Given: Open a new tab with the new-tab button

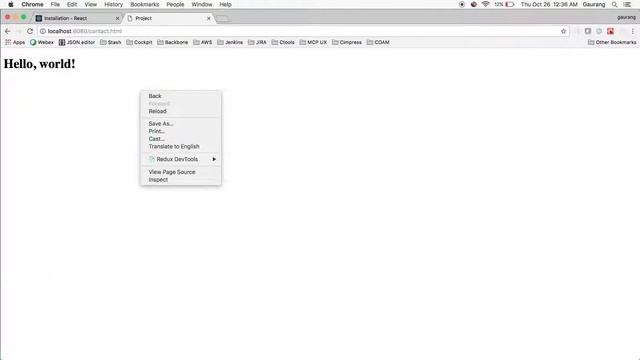Looking at the screenshot, I should [x=222, y=18].
